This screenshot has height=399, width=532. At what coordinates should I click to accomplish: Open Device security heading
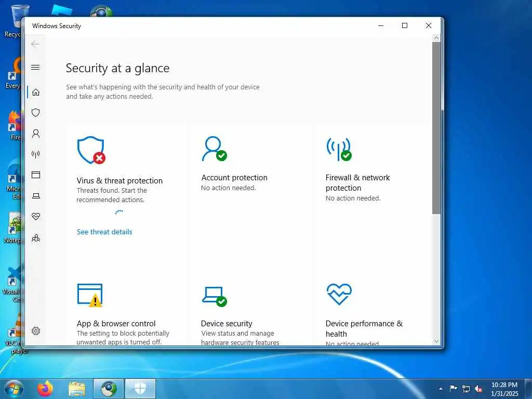[x=227, y=324]
